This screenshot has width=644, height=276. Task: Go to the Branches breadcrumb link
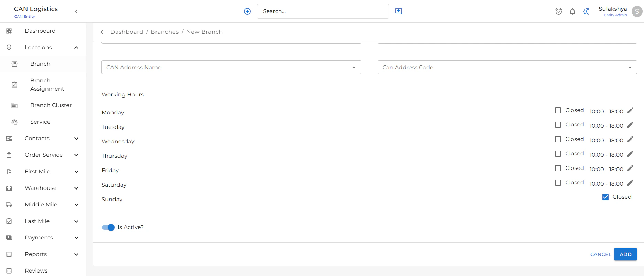coord(165,32)
